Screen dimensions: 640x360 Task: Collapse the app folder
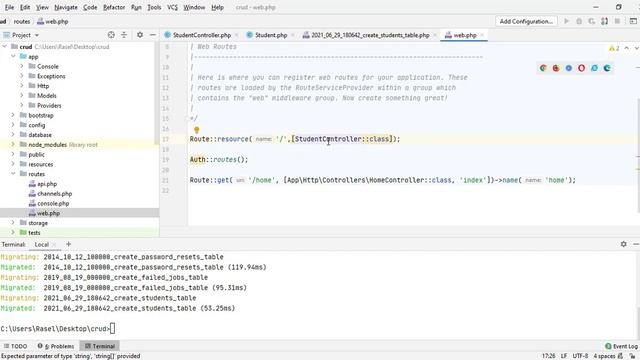pos(13,56)
